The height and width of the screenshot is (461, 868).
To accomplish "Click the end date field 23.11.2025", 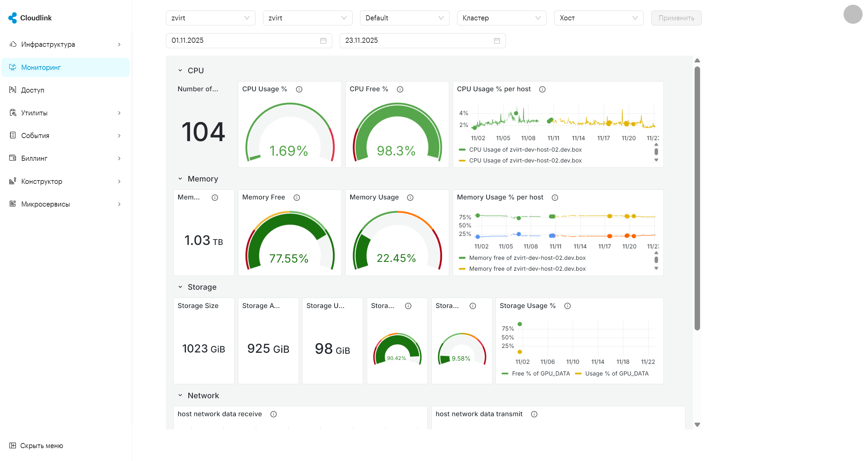I will click(x=422, y=41).
